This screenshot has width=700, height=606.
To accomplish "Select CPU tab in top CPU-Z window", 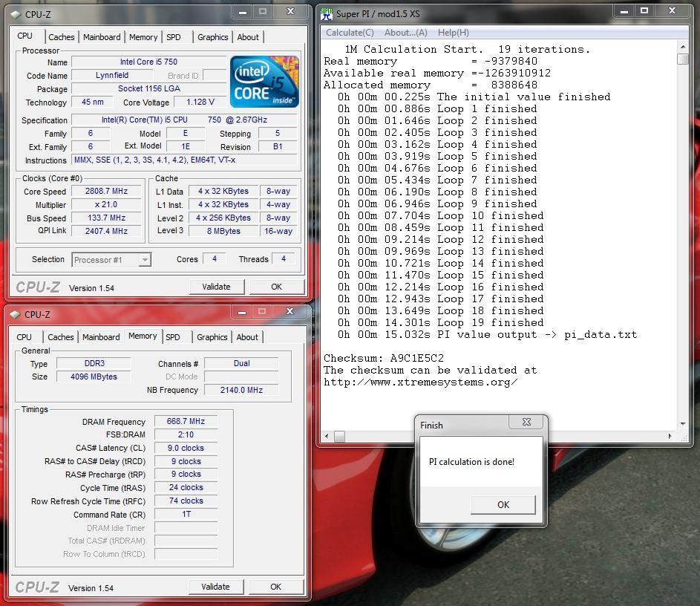I will (x=25, y=36).
